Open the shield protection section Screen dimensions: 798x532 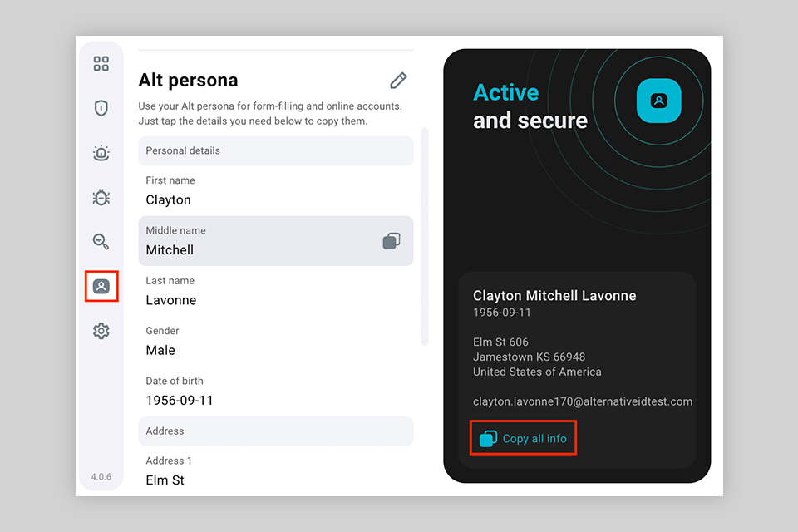click(101, 108)
